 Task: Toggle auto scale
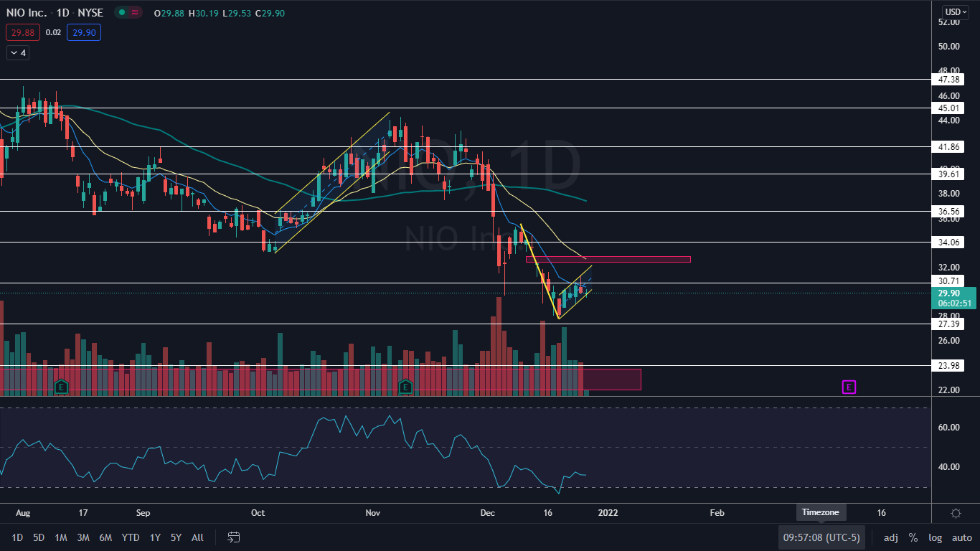point(962,537)
